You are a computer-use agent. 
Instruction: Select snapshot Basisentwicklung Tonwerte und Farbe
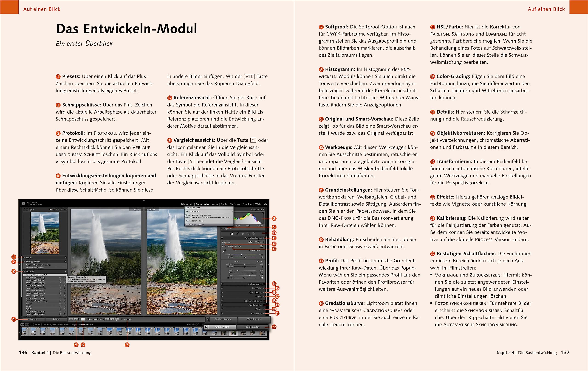point(45,265)
